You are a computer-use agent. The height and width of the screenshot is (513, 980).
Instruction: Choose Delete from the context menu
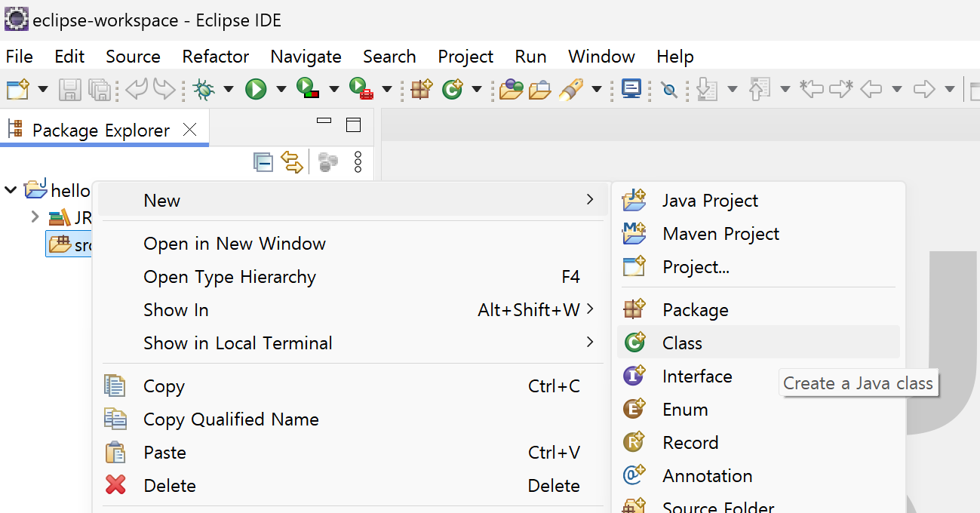[353, 486]
